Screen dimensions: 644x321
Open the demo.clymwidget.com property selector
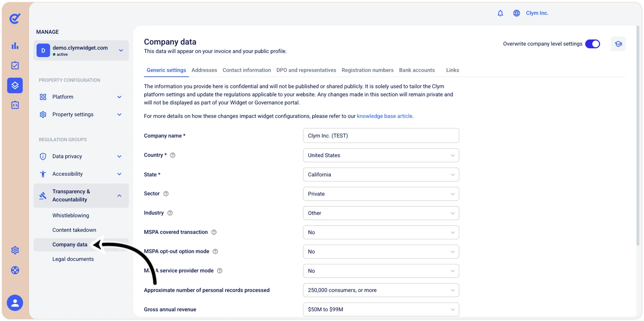click(81, 50)
